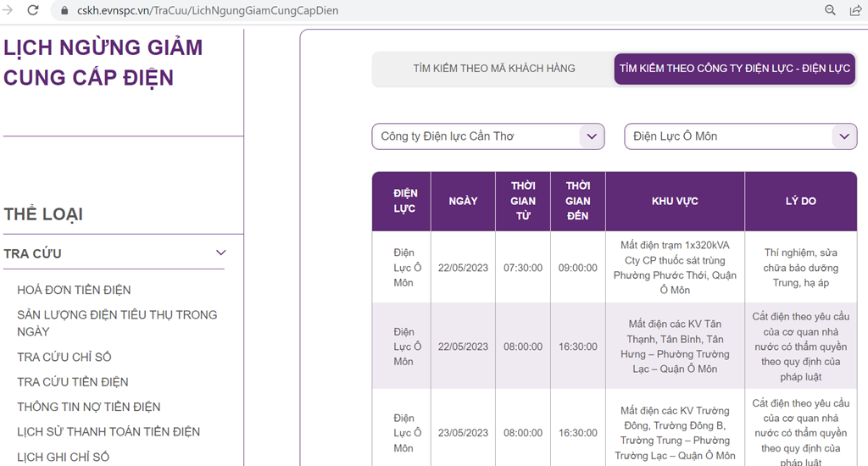The image size is (868, 466).
Task: Open Hoá đơn tiền điện link
Action: [x=74, y=290]
